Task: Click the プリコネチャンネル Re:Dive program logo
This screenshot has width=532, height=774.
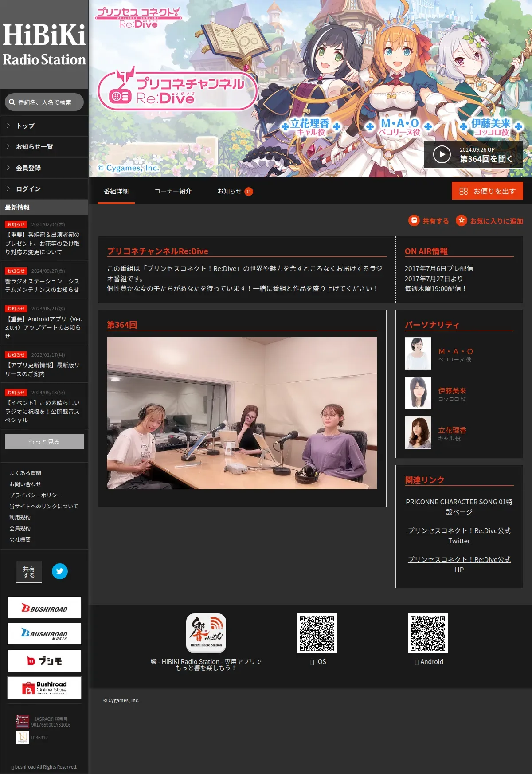Action: coord(177,89)
